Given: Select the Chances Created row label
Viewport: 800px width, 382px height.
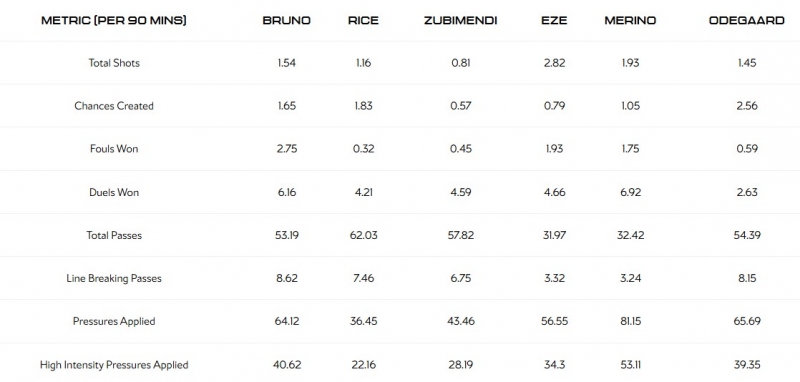Looking at the screenshot, I should 114,106.
